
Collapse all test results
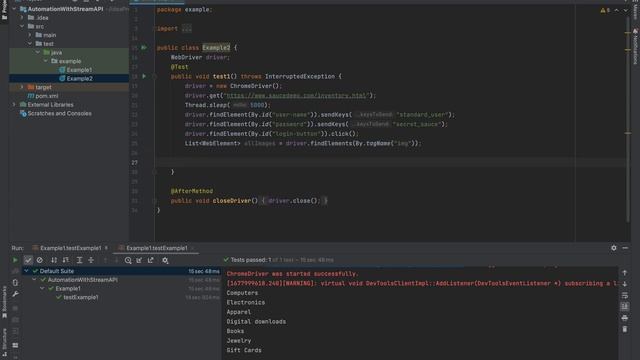coord(91,260)
